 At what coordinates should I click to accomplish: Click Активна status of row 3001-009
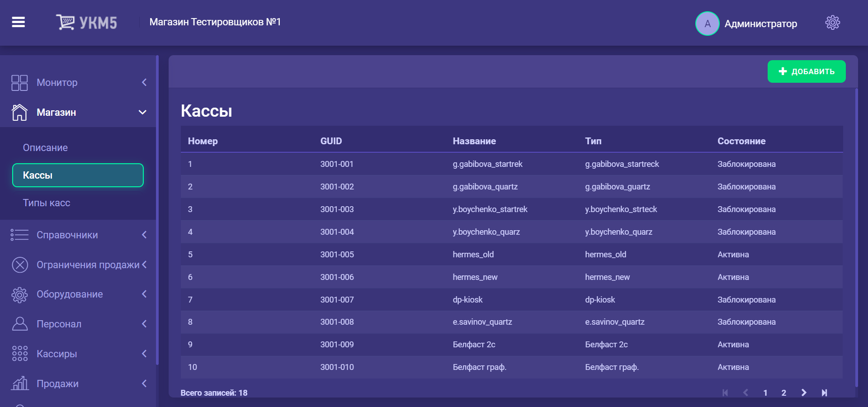point(733,345)
